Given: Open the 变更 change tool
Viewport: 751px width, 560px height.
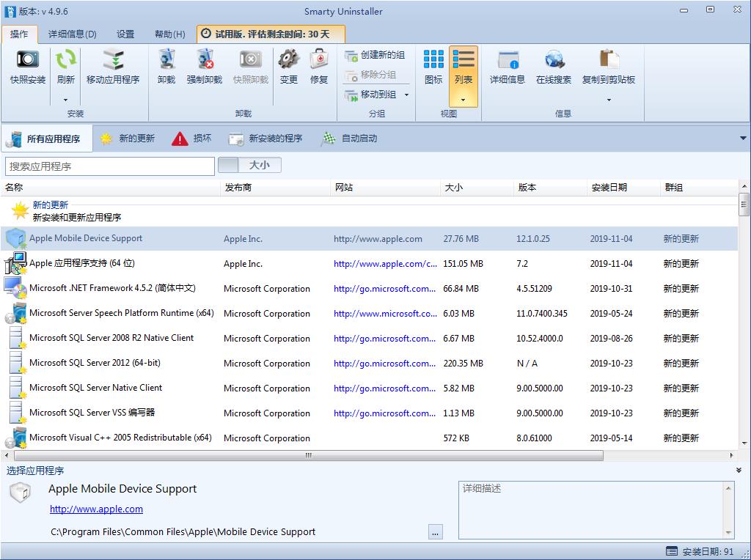Looking at the screenshot, I should (x=288, y=70).
